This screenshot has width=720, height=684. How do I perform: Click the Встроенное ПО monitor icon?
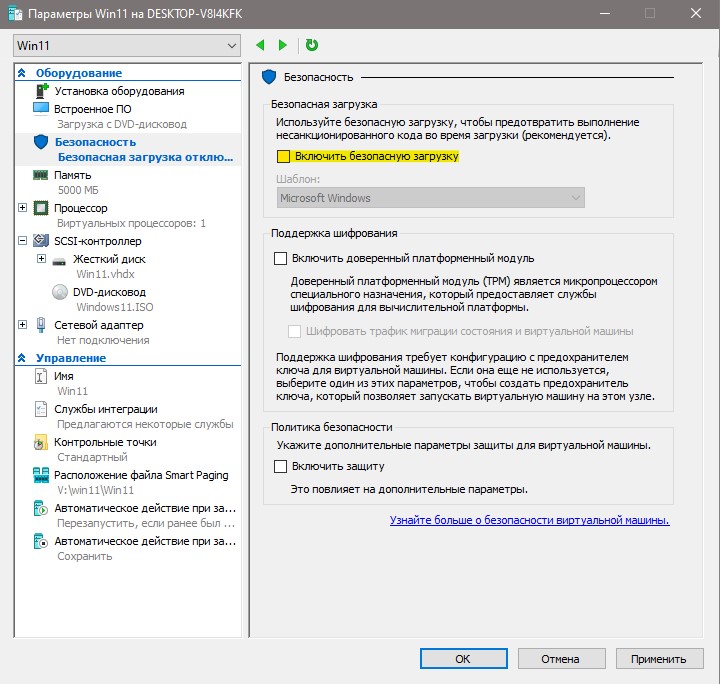coord(41,109)
